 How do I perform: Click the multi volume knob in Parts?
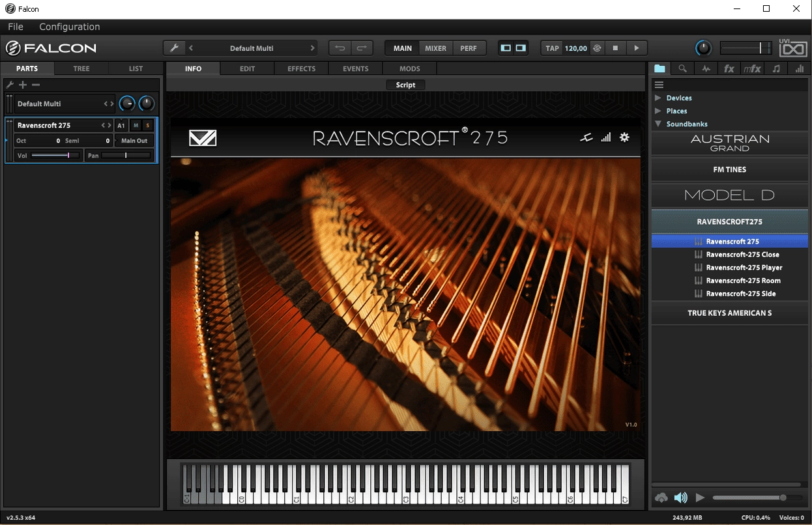[127, 104]
